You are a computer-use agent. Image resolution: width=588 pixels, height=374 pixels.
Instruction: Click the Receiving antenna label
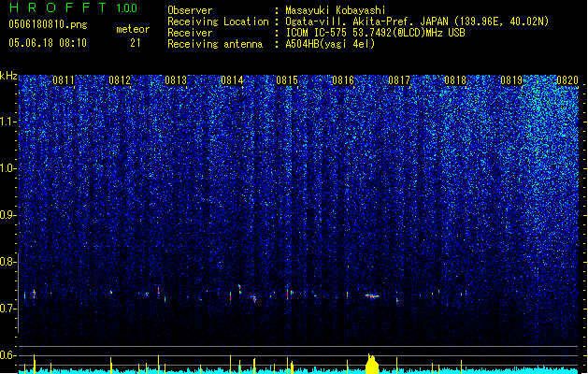tap(215, 44)
